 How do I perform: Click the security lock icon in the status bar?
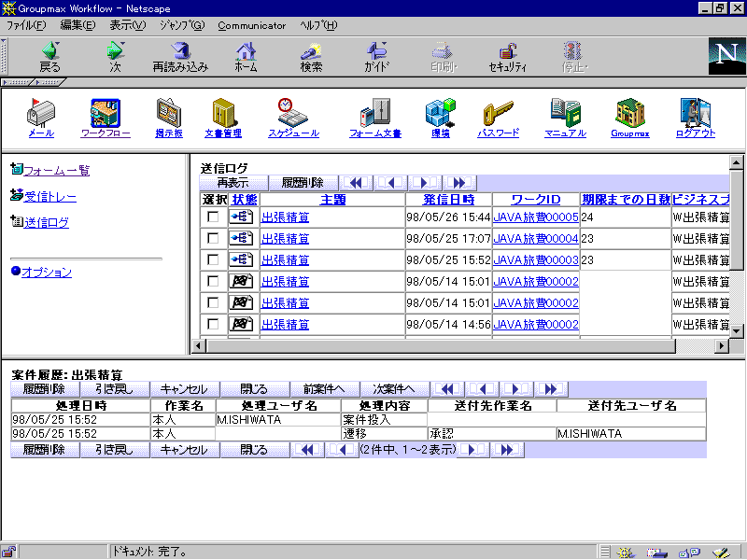pyautogui.click(x=8, y=552)
